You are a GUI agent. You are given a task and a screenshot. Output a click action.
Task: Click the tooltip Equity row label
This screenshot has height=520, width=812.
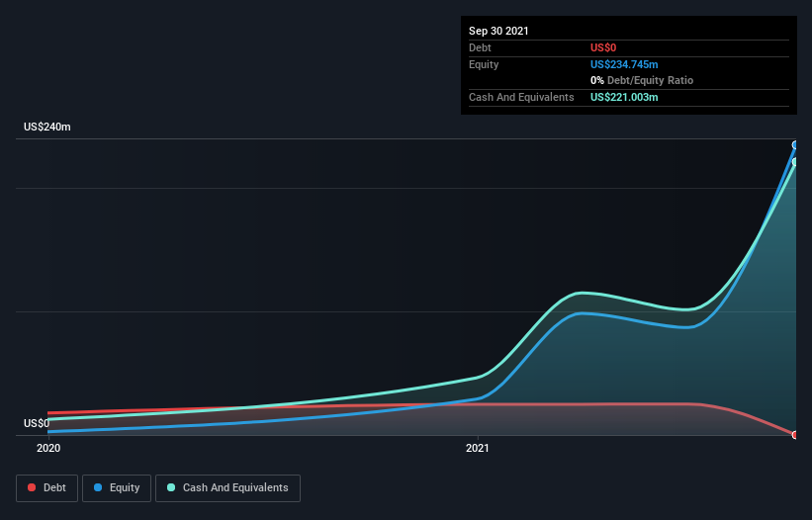(484, 64)
